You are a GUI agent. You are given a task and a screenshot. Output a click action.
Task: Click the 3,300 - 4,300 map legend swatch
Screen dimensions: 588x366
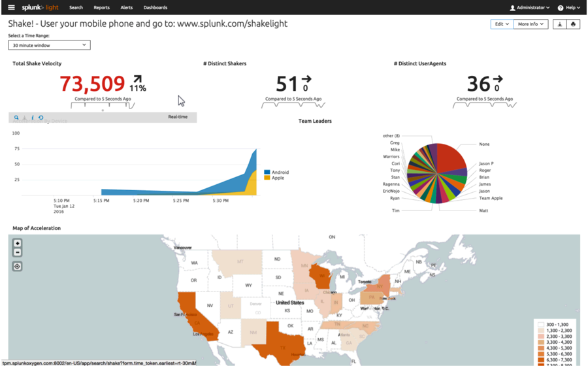pos(541,342)
